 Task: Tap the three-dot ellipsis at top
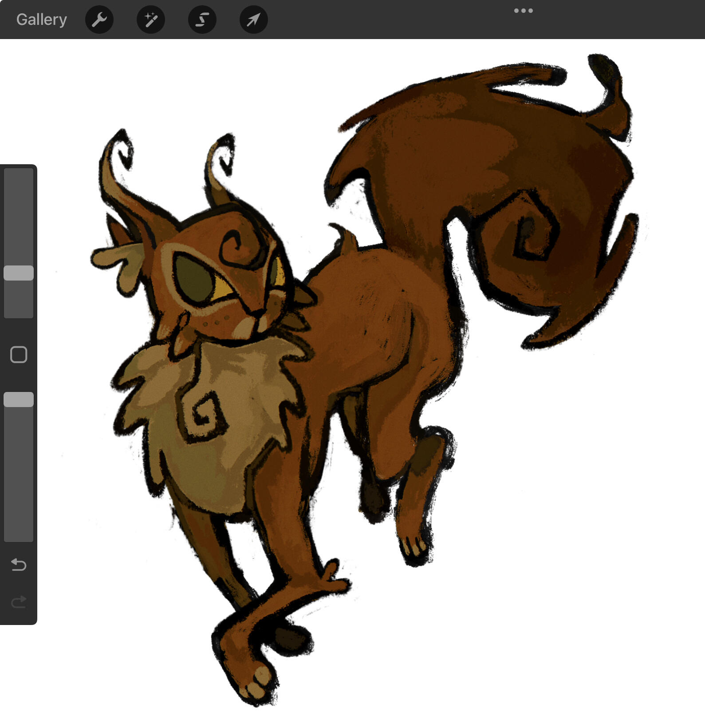tap(523, 11)
